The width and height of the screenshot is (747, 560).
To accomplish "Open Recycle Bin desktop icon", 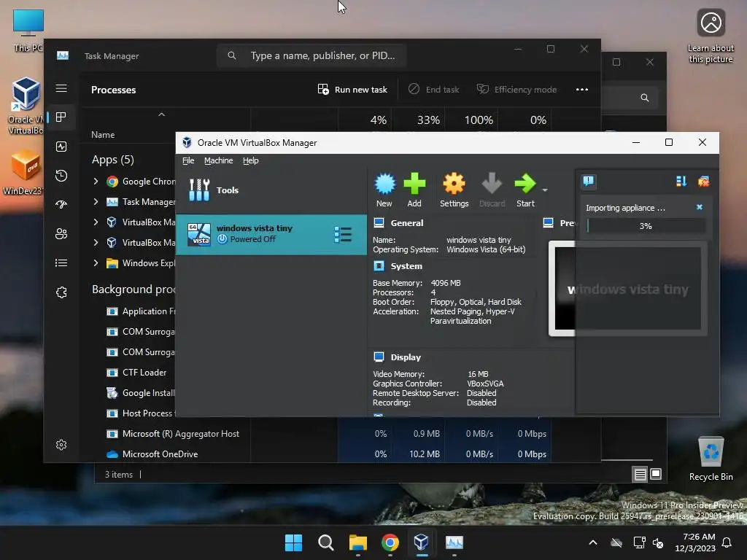I will 711,459.
